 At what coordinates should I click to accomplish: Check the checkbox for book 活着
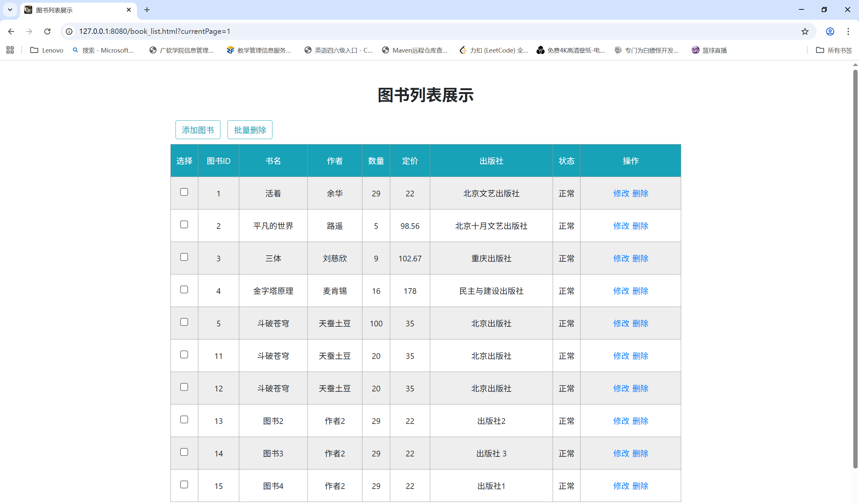point(184,192)
